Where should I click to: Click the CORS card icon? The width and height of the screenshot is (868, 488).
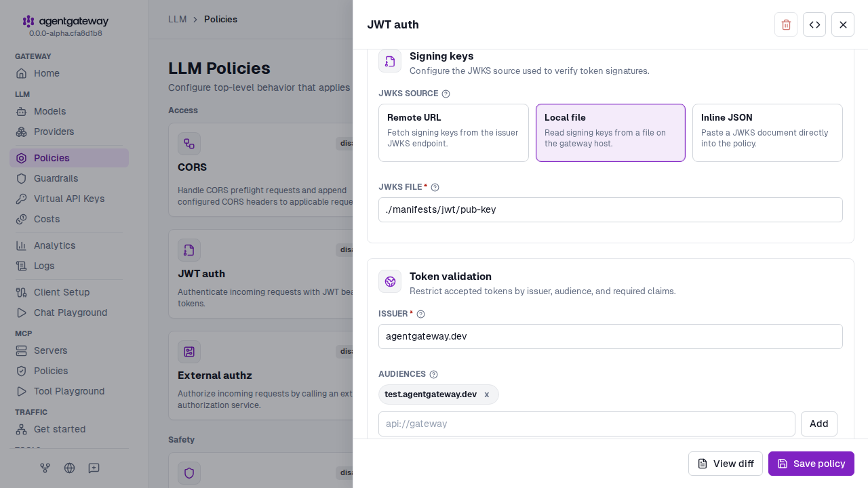pyautogui.click(x=189, y=144)
